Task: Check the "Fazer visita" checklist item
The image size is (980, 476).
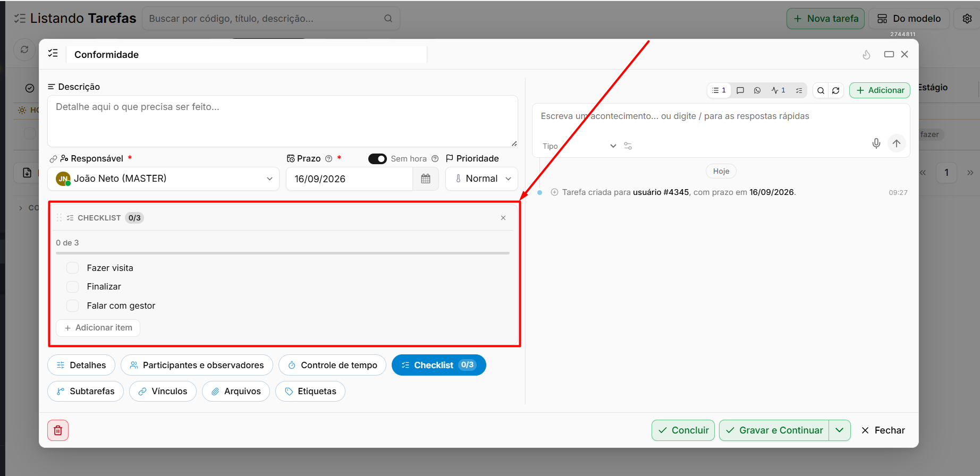Action: tap(73, 268)
